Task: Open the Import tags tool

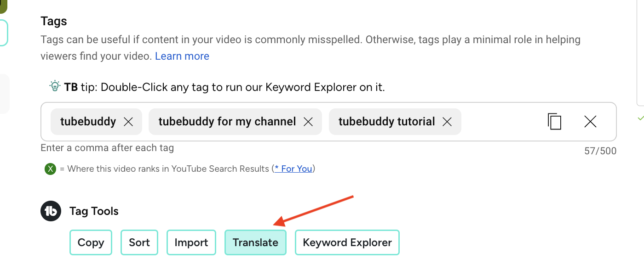Action: [x=191, y=242]
